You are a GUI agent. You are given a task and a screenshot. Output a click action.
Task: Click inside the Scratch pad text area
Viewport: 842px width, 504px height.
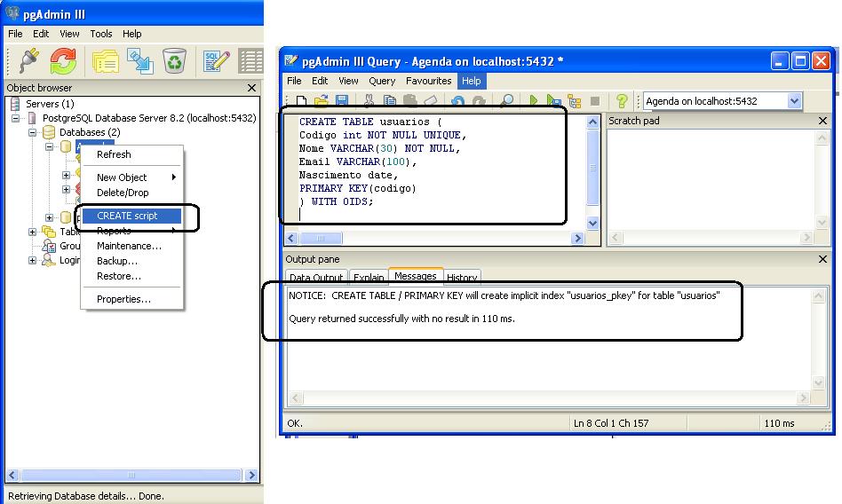pos(711,180)
